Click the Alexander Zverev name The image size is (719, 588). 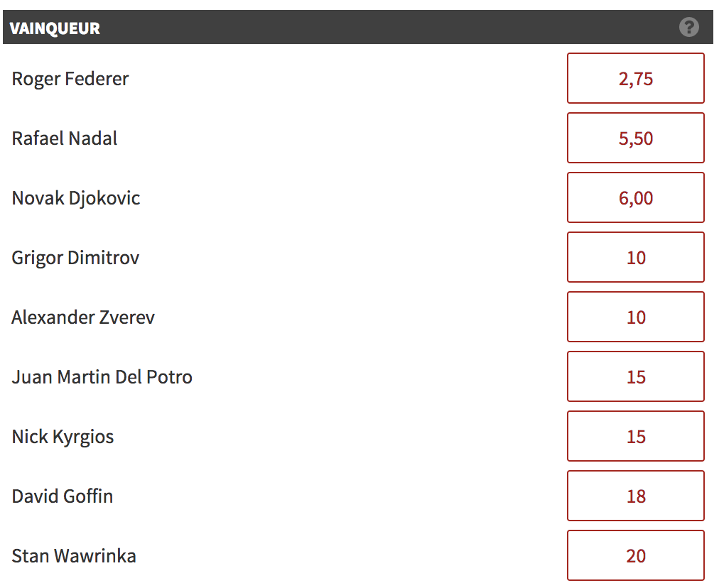point(83,317)
